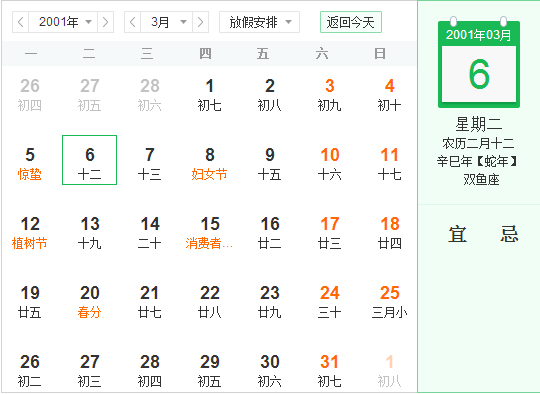
Task: Click the 宜 label
Action: coord(458,234)
